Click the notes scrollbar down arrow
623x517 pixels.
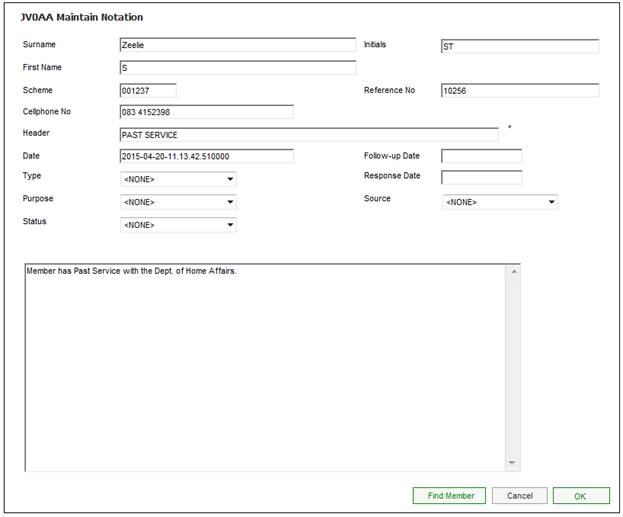(x=513, y=463)
